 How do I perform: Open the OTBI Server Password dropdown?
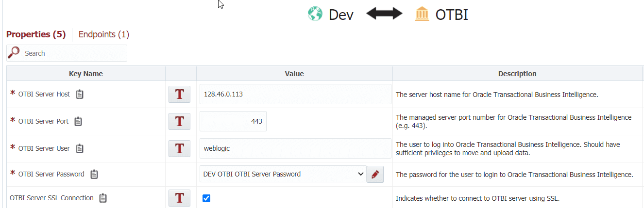tap(283, 174)
